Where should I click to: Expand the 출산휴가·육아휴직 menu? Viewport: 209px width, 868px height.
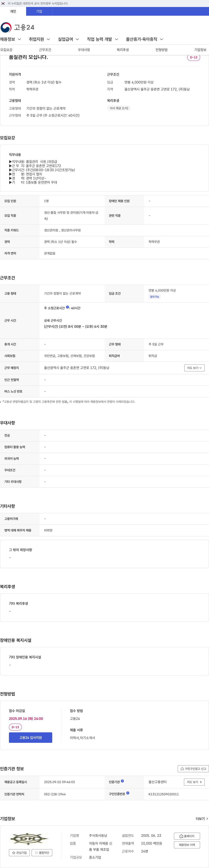point(144,39)
